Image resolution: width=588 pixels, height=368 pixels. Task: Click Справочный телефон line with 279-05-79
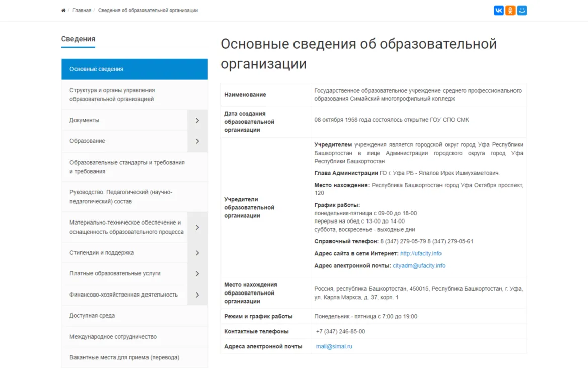tap(394, 241)
